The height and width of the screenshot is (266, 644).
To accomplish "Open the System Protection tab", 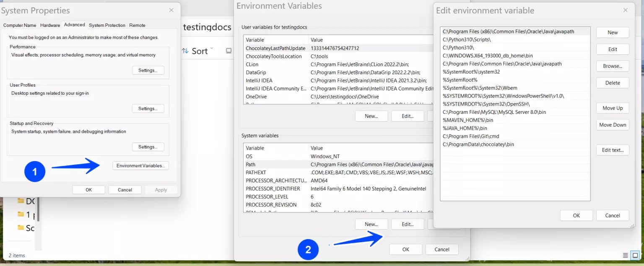I will click(106, 25).
